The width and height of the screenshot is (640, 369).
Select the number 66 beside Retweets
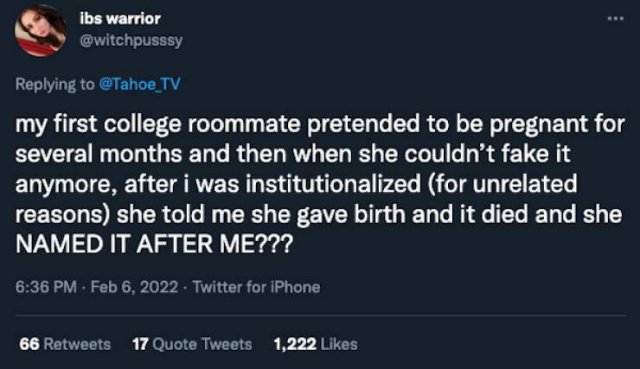(29, 344)
